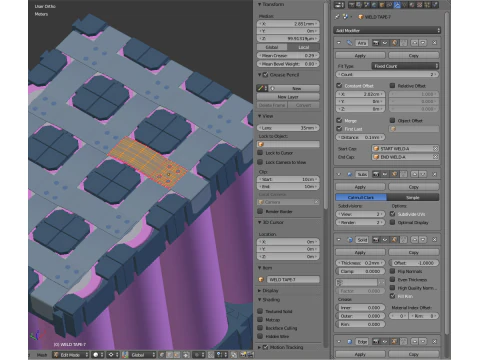Image resolution: width=480 pixels, height=360 pixels.
Task: Open the Edit Mode selector dropdown
Action: [x=71, y=355]
